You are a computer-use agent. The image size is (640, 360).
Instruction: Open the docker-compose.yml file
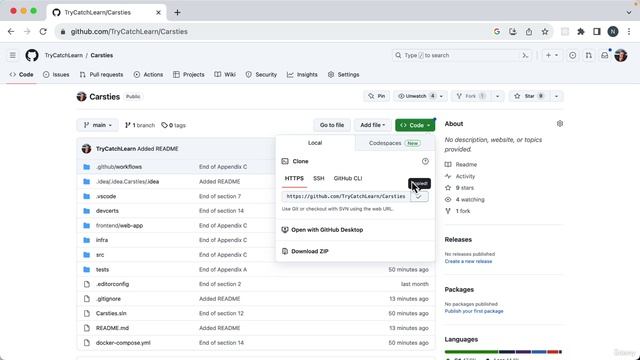click(123, 343)
